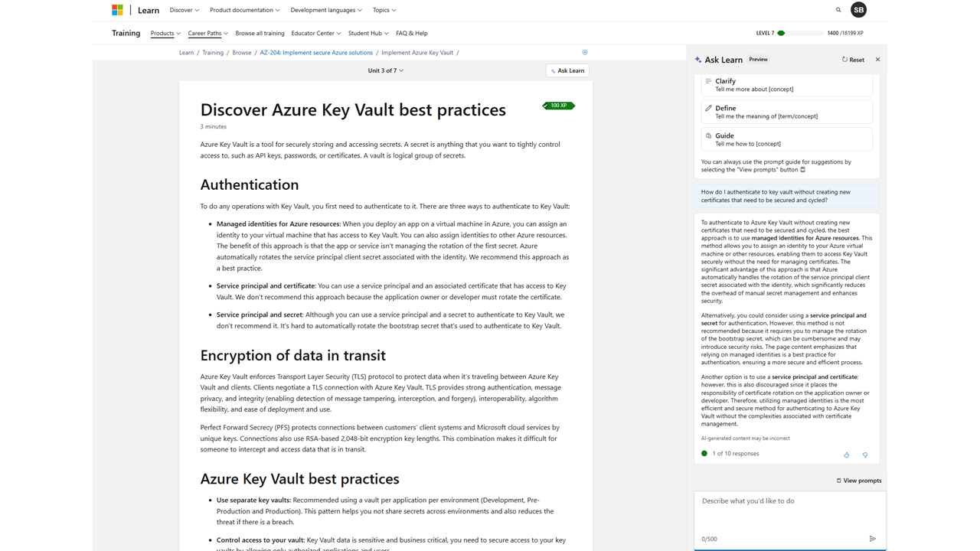Click the Training breadcrumb link
Viewport: 980px width, 551px height.
[x=213, y=53]
